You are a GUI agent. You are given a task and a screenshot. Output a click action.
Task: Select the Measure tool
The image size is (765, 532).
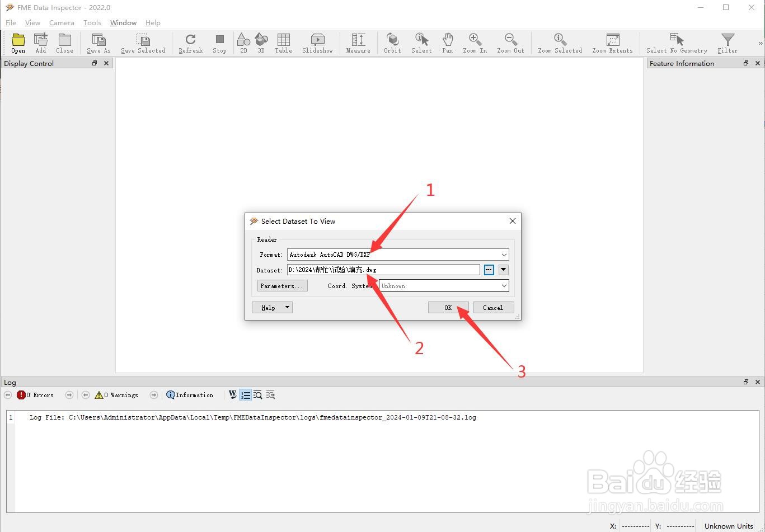pos(358,43)
